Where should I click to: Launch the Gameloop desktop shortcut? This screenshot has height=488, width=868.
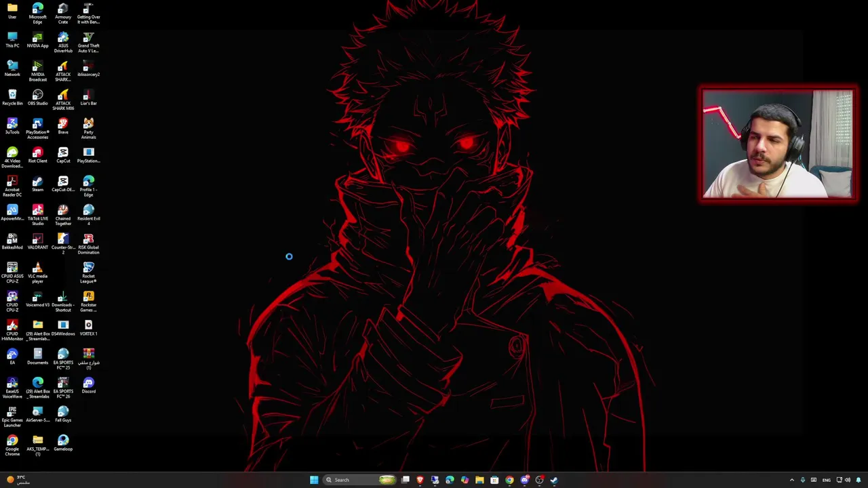(63, 443)
